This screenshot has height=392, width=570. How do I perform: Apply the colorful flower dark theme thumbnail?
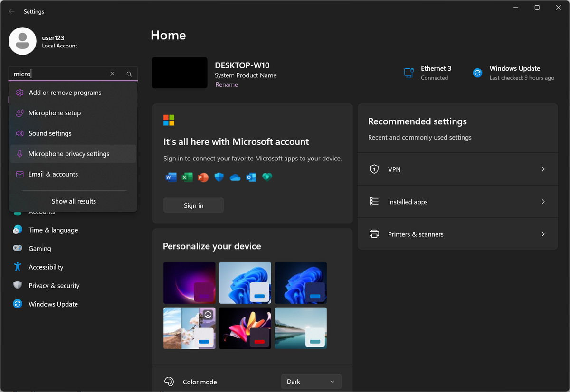click(245, 328)
